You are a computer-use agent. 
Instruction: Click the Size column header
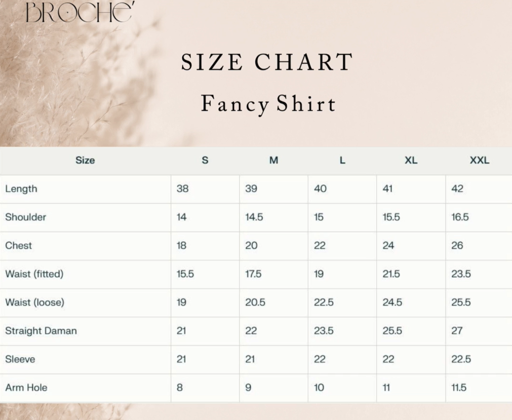(x=85, y=160)
